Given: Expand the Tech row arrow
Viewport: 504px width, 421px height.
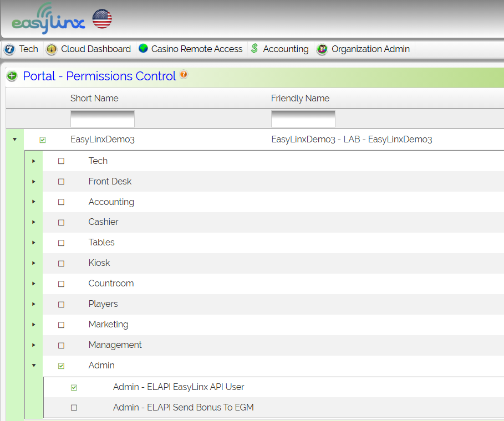Looking at the screenshot, I should click(34, 161).
